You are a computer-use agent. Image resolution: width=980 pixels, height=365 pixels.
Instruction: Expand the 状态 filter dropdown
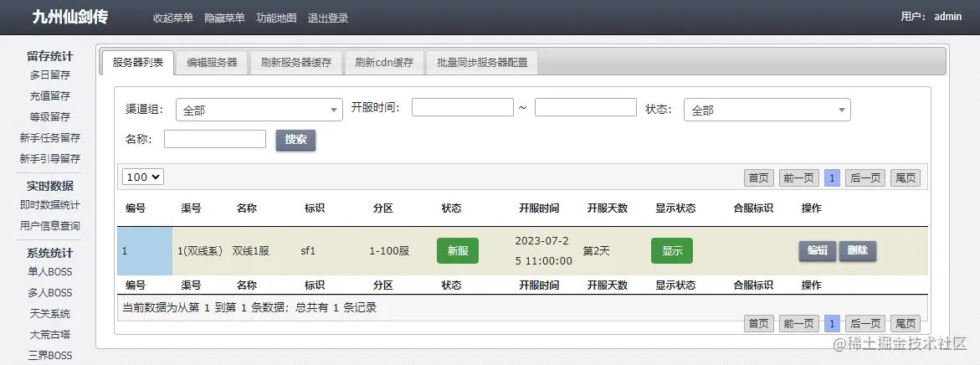coord(767,110)
